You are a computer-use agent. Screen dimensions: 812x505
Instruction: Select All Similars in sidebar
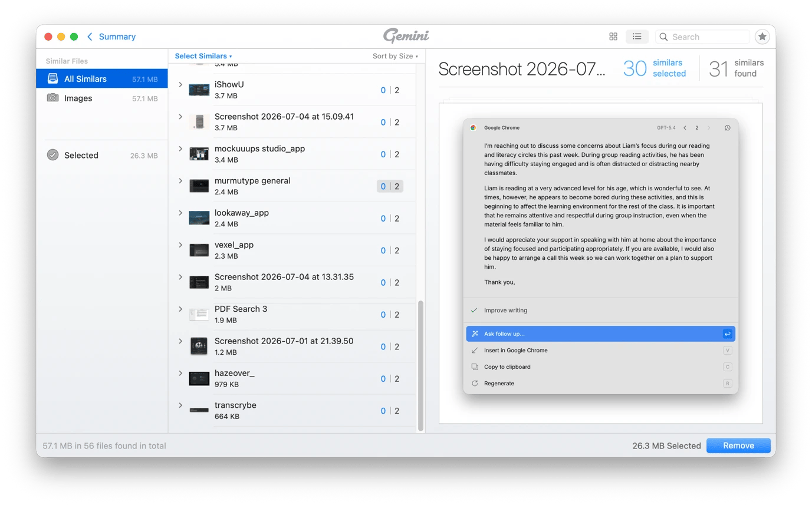[101, 79]
